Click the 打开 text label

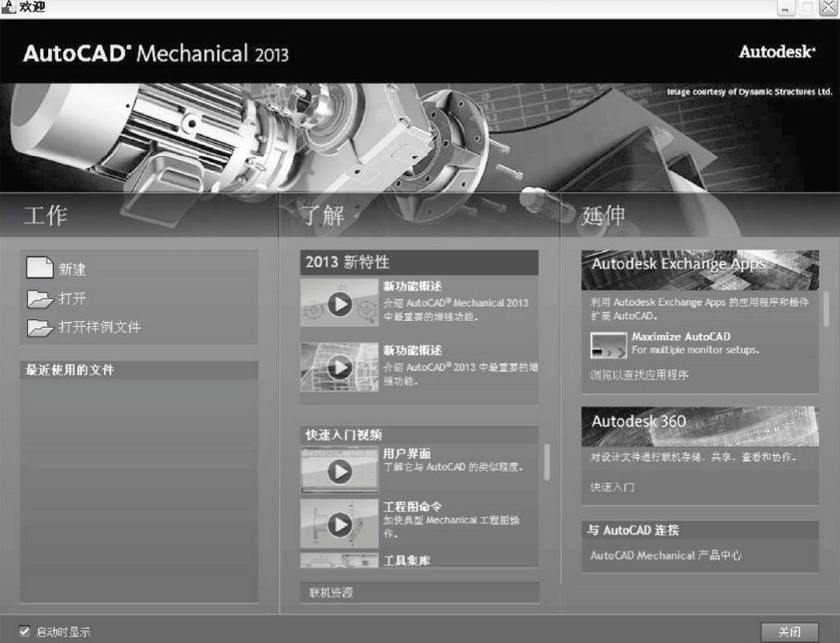(72, 298)
